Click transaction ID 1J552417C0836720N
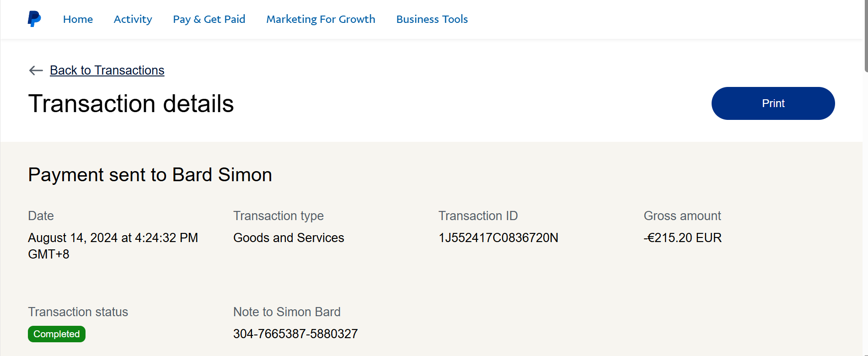 point(498,238)
